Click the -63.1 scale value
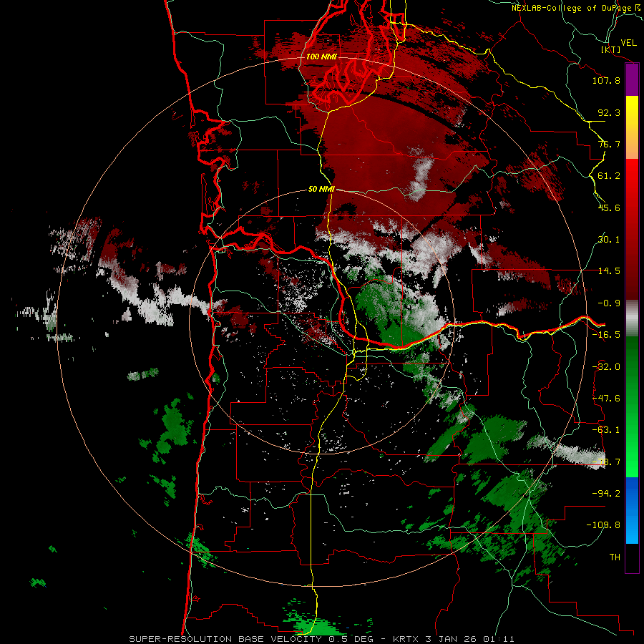The image size is (644, 644). coord(606,430)
